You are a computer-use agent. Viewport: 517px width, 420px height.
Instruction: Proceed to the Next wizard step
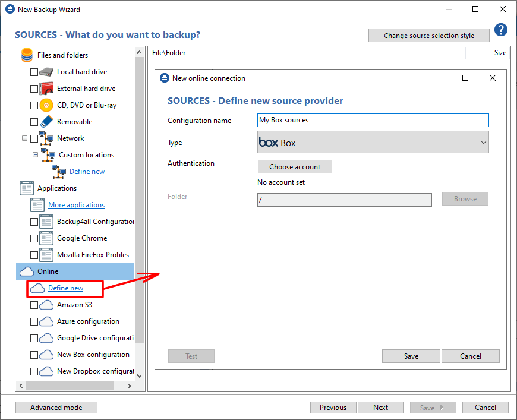[x=381, y=408]
